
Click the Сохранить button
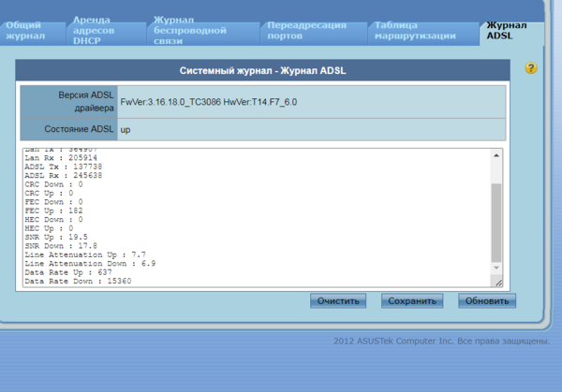point(412,300)
